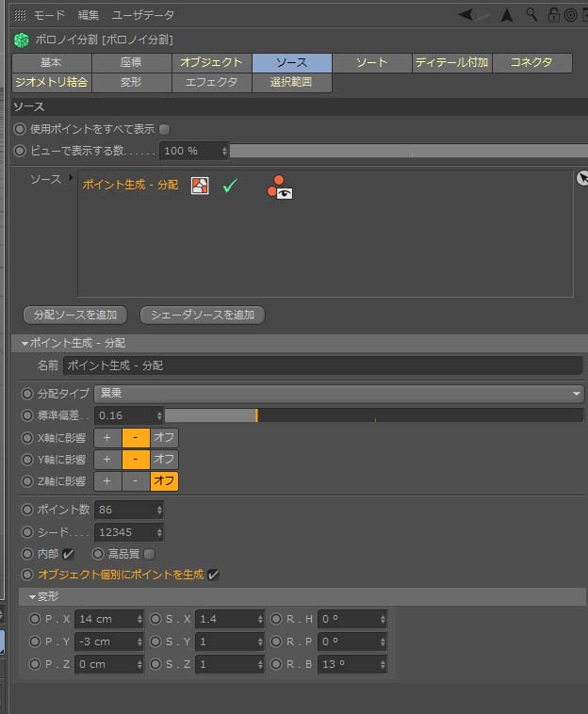
Task: Switch to the ソート tab
Action: [x=371, y=63]
